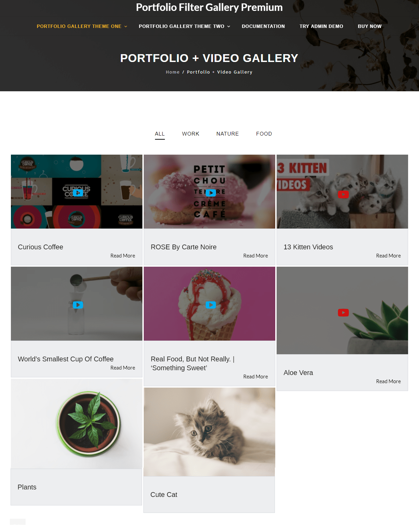Go to Home breadcrumb link

click(x=173, y=72)
